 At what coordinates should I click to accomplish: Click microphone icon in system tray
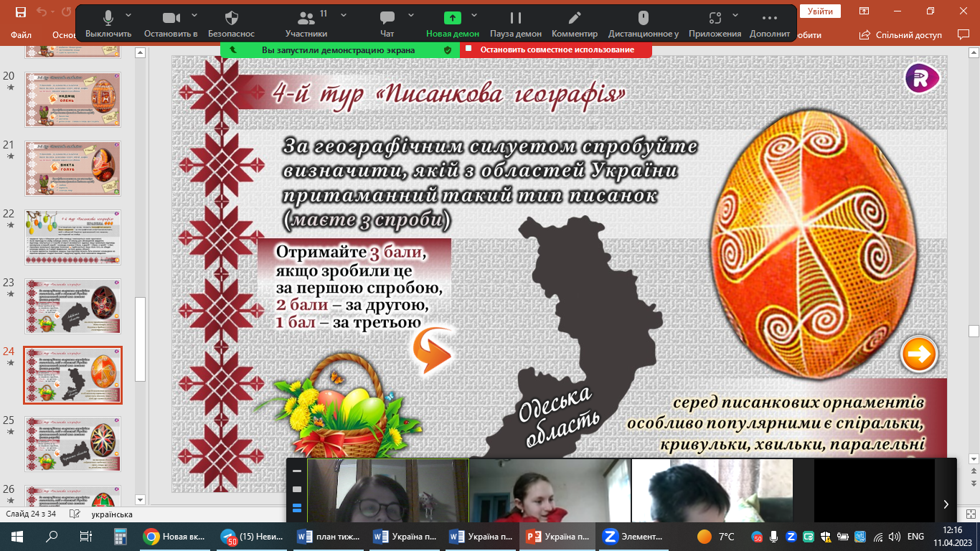773,536
